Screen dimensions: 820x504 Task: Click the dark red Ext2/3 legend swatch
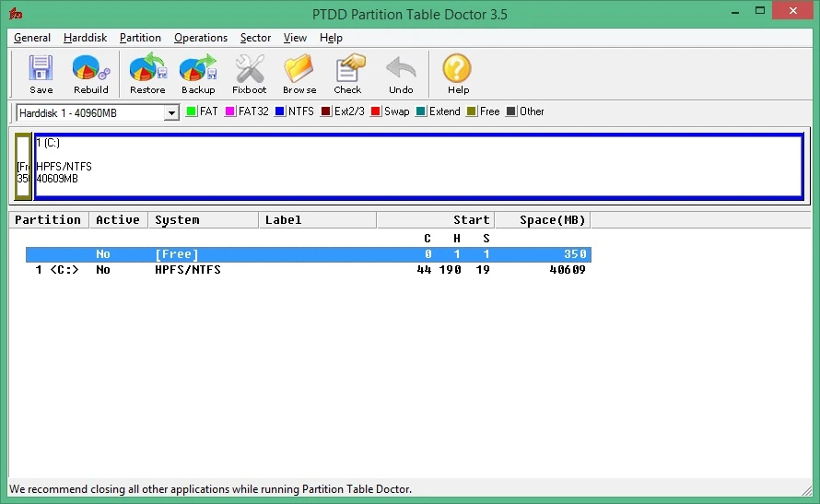pos(326,111)
